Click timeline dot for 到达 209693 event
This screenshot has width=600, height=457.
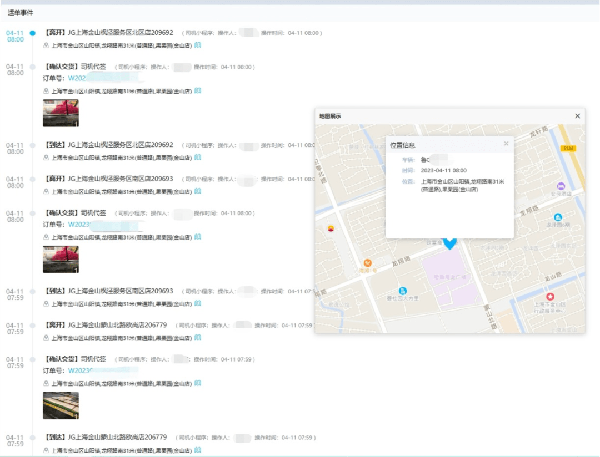[33, 290]
